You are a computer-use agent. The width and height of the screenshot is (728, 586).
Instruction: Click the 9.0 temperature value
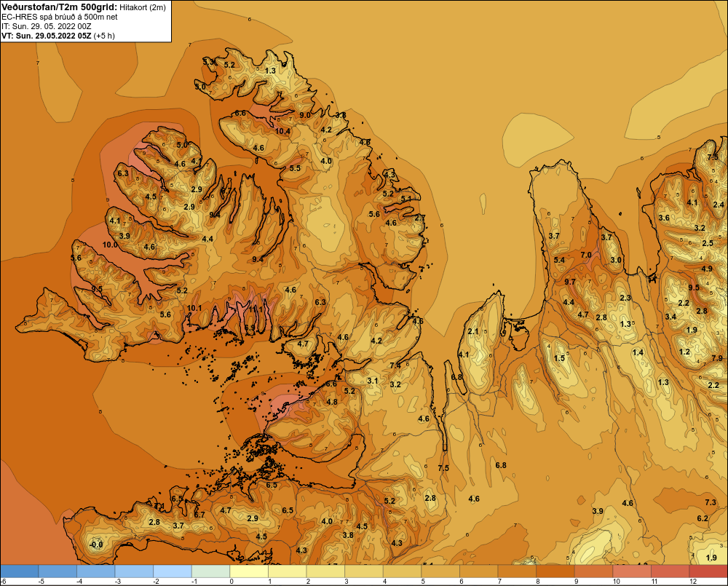tap(305, 115)
